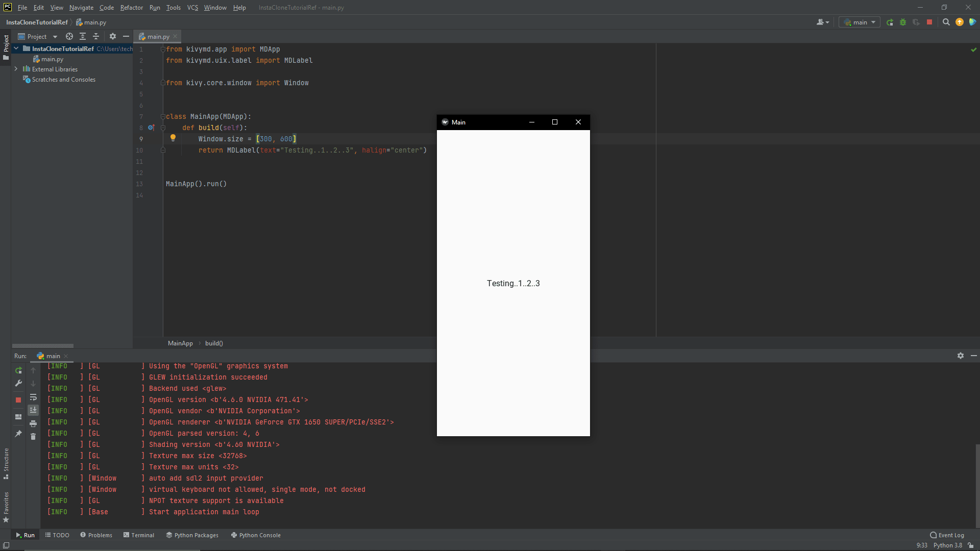Open the Event Log

[x=950, y=535]
